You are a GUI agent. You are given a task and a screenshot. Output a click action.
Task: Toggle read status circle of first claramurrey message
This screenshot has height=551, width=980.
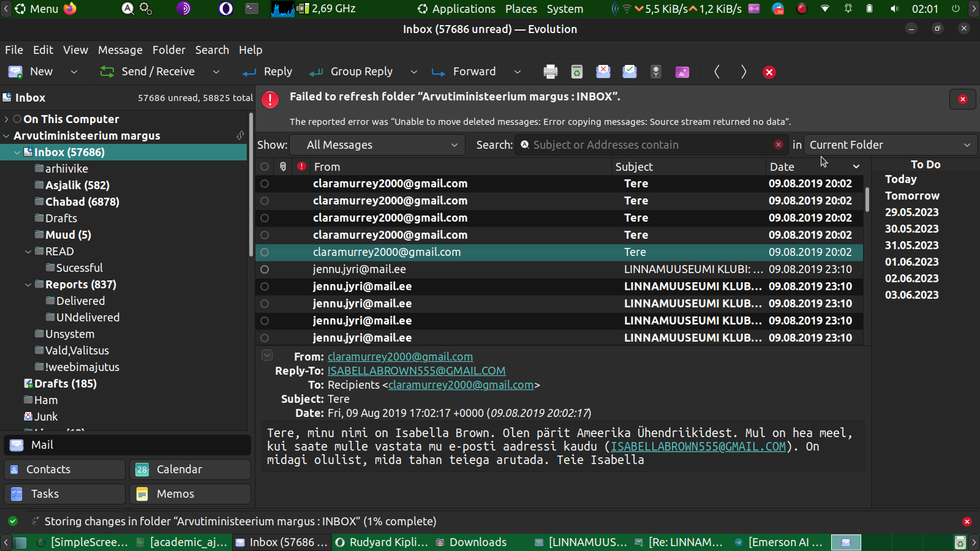pos(265,184)
